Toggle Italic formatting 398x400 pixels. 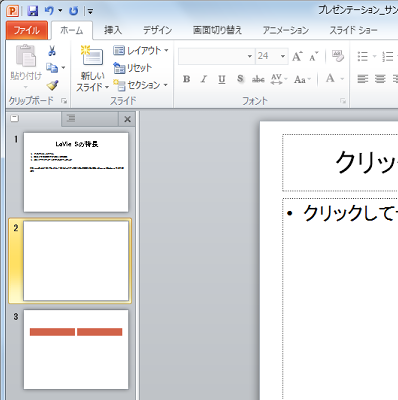(204, 79)
